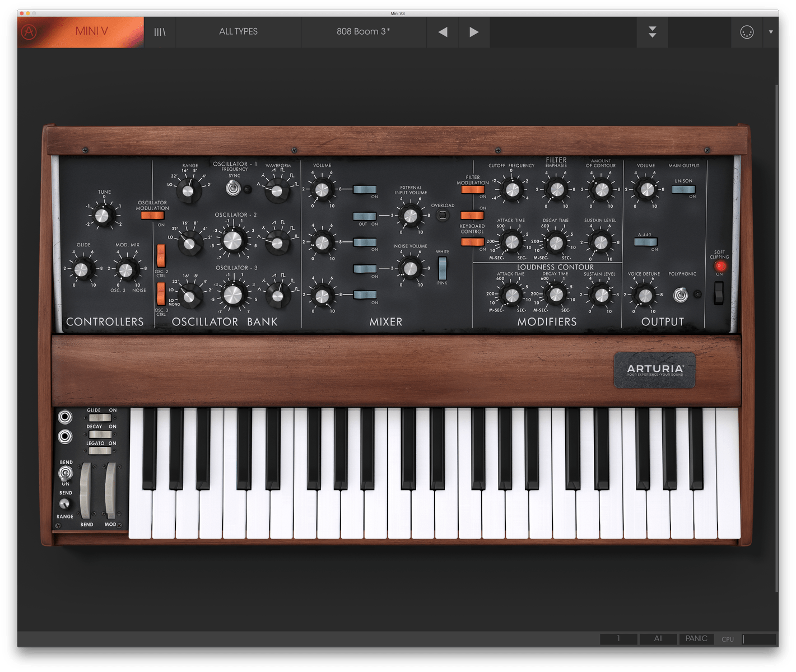Flip the Bend ON toggle switch
Screen dimensions: 796x672
[66, 474]
